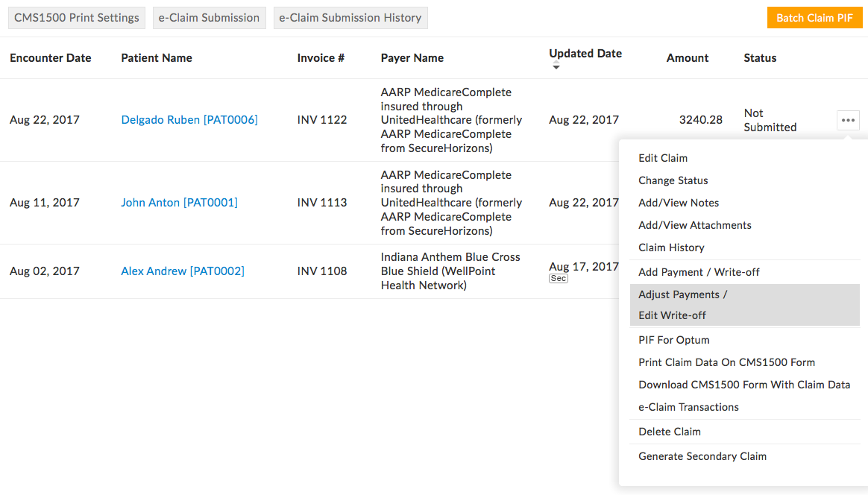
Task: Open the claim actions ellipsis menu
Action: (848, 119)
